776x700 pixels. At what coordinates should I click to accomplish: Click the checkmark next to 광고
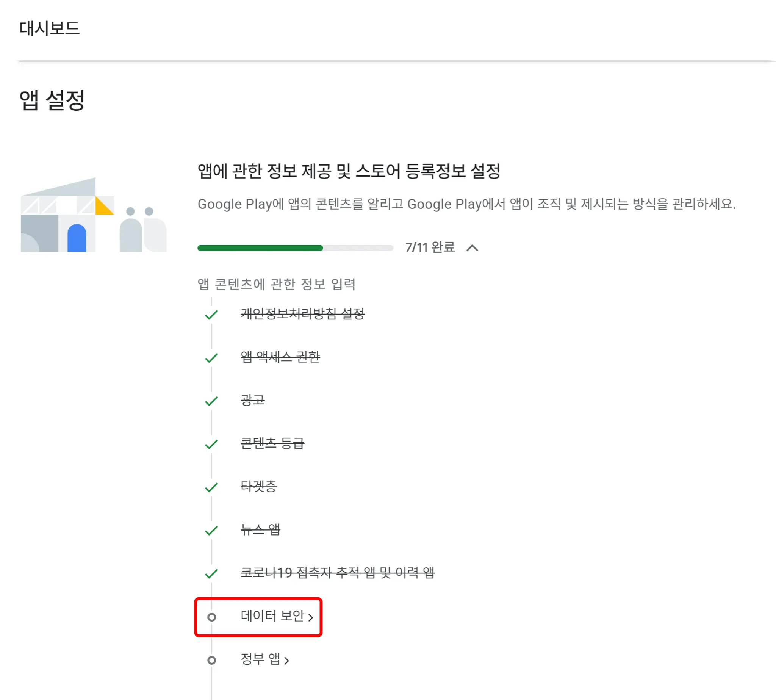tap(211, 401)
